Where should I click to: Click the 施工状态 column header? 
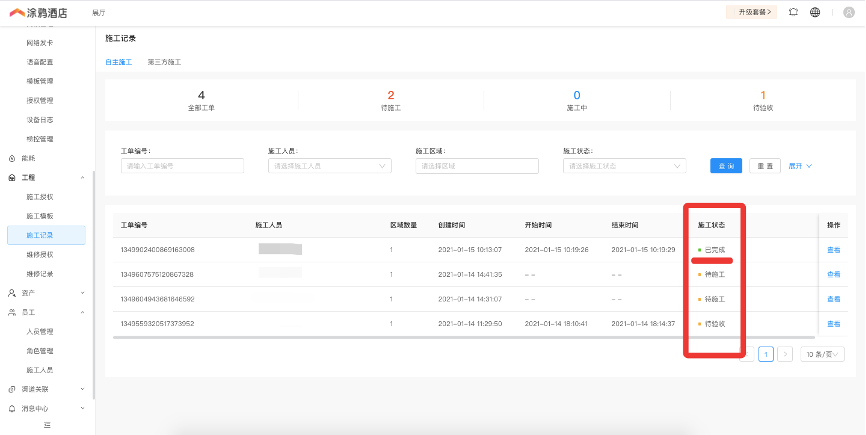[x=711, y=225]
